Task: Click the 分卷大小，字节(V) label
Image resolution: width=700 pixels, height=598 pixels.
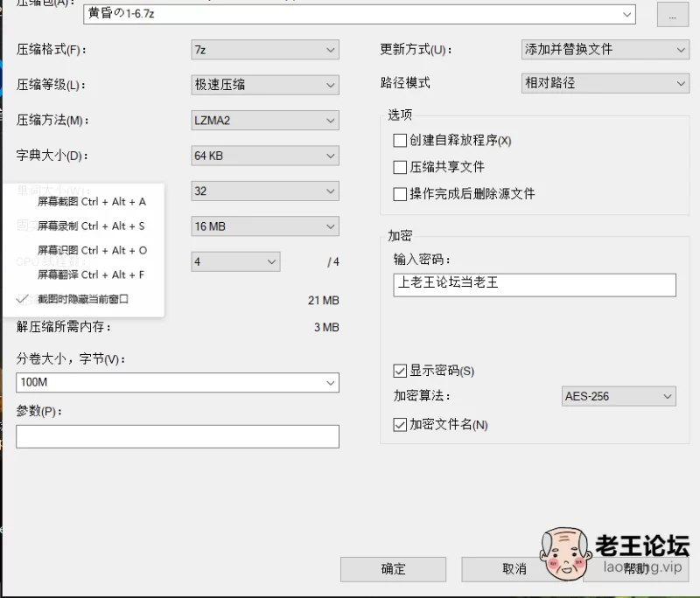Action: pyautogui.click(x=71, y=359)
